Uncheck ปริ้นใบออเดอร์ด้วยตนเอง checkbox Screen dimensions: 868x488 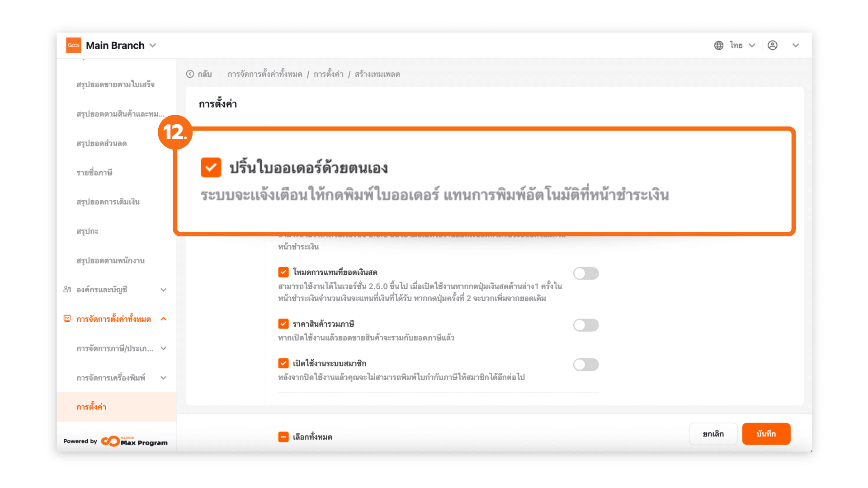(x=211, y=168)
